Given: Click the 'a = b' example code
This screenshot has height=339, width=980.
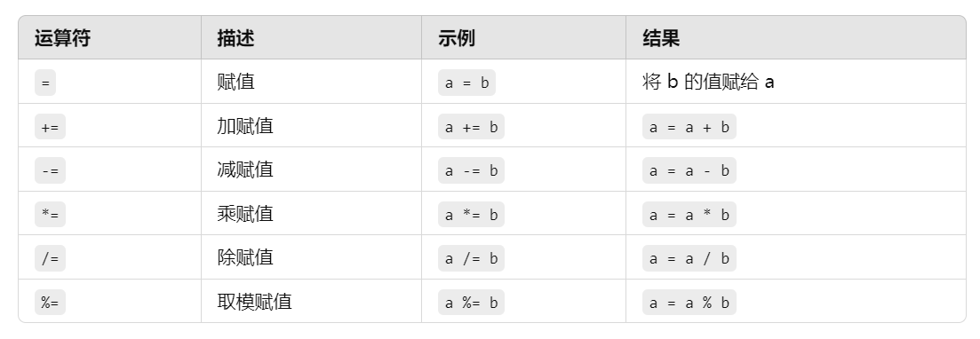Looking at the screenshot, I should pos(466,83).
